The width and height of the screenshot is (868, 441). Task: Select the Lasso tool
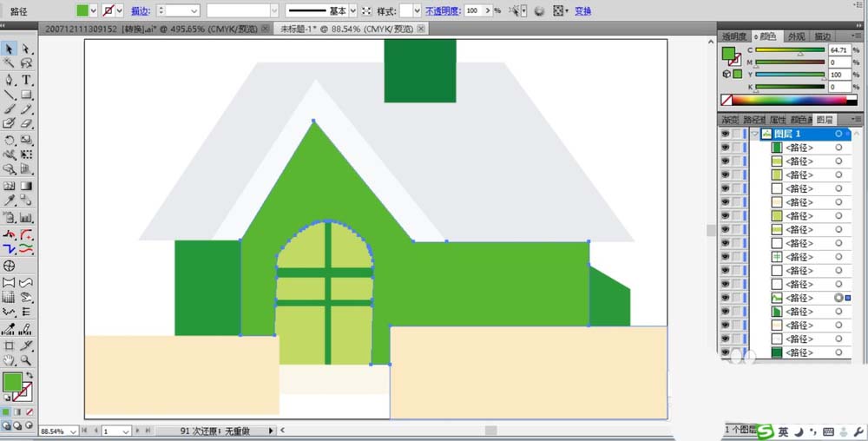coord(26,63)
